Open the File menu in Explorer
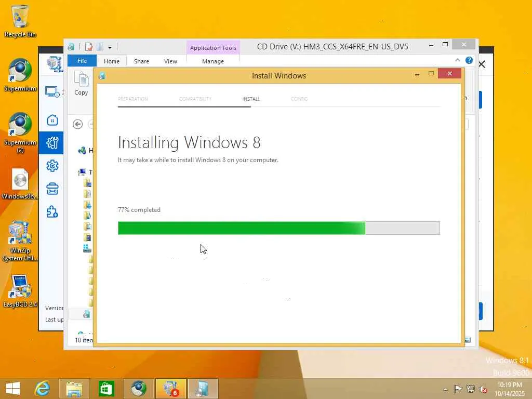532x399 pixels. click(82, 61)
